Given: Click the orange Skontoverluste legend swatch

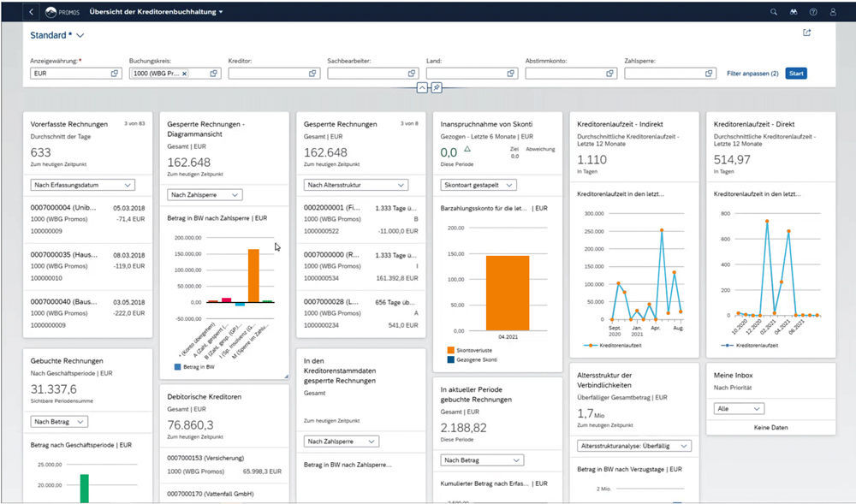Looking at the screenshot, I should point(451,350).
